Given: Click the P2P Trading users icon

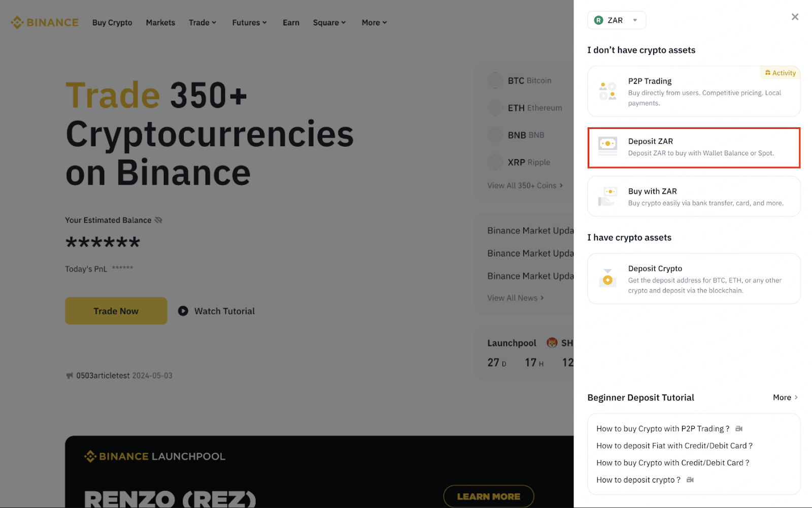Looking at the screenshot, I should pos(607,91).
